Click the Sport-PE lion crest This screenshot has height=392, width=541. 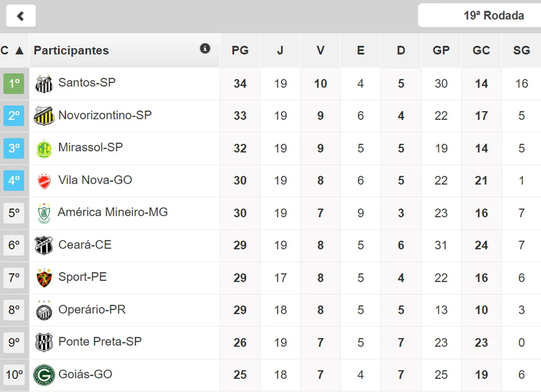[44, 278]
